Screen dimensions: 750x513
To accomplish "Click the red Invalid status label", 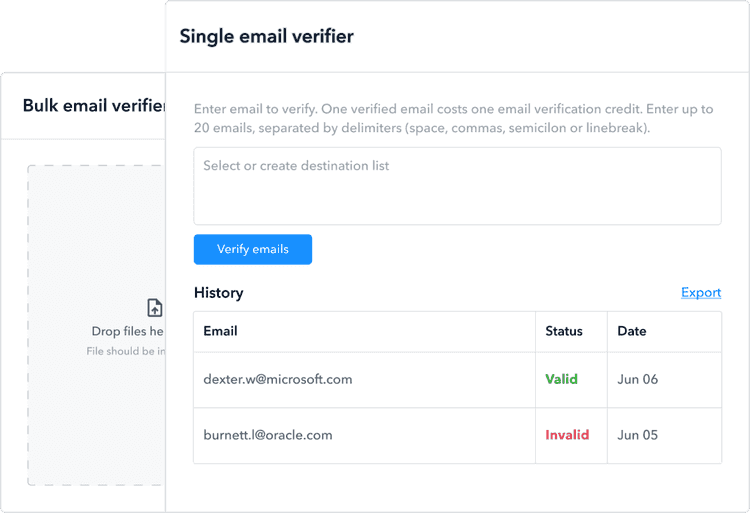I will (x=567, y=435).
